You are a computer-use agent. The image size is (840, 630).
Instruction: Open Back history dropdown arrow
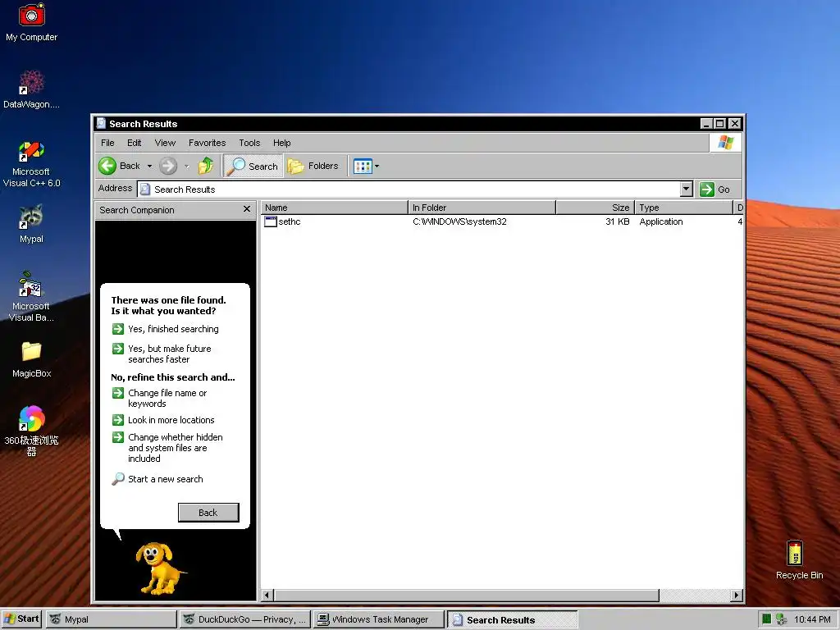click(149, 166)
